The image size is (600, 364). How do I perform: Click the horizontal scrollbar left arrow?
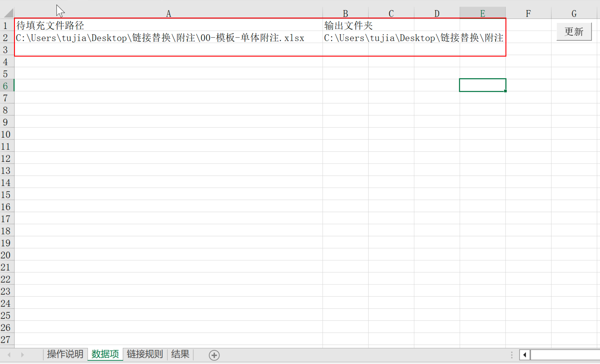coord(525,355)
